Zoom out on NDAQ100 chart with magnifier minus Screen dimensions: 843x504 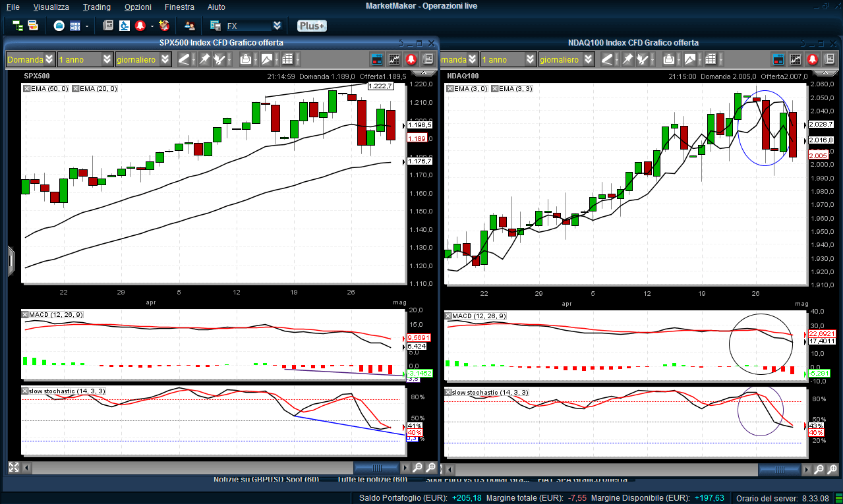(819, 469)
